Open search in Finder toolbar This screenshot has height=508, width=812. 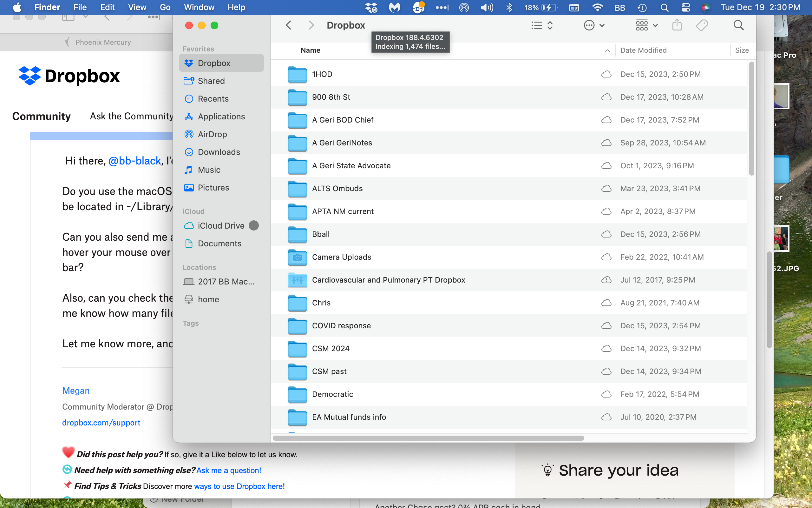pos(738,25)
